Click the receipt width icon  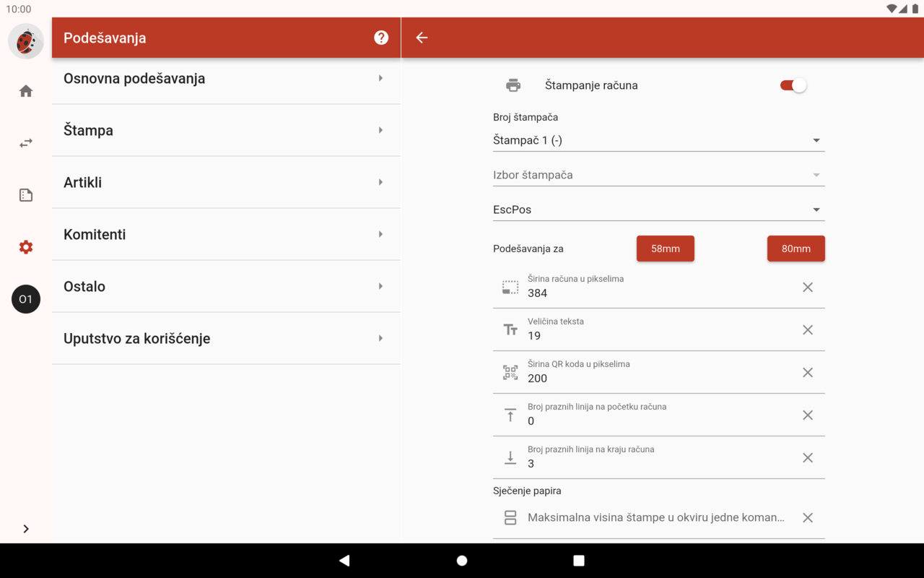click(510, 288)
